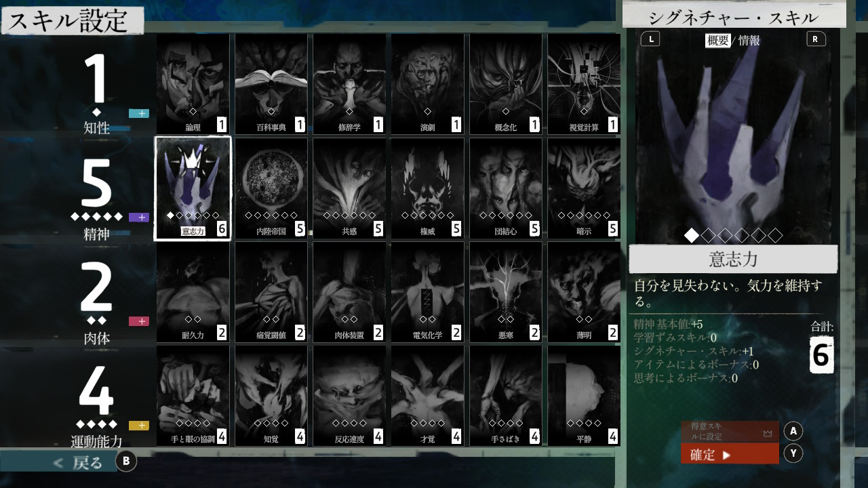
Task: Click the 知性 attribute label
Action: (96, 127)
